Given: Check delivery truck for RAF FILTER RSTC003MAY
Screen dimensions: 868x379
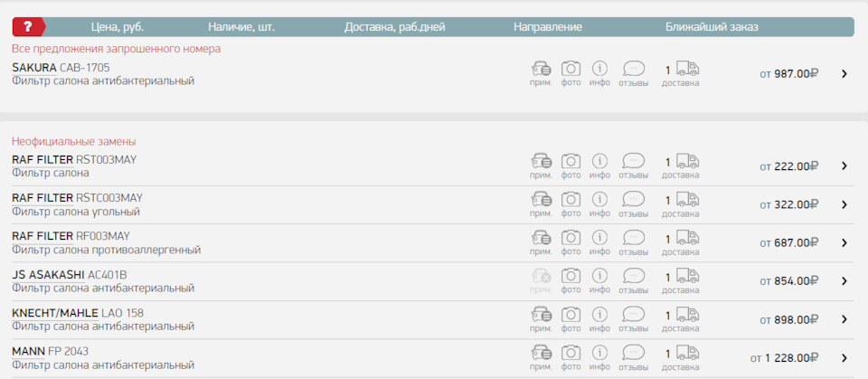Looking at the screenshot, I should point(687,200).
